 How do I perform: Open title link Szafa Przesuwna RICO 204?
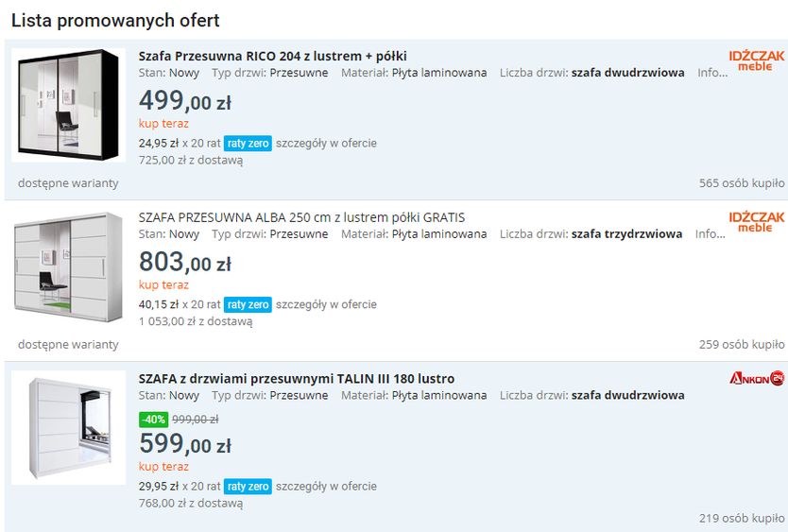click(272, 56)
